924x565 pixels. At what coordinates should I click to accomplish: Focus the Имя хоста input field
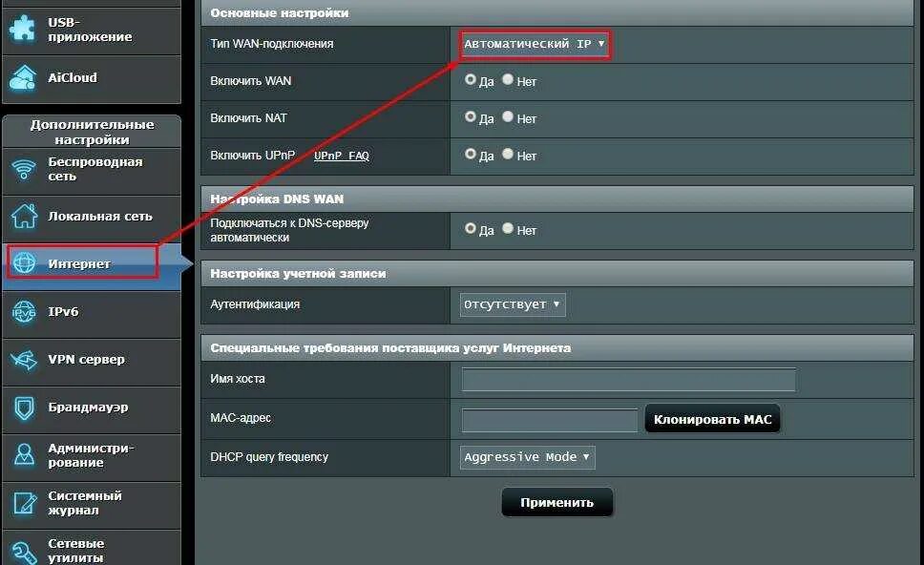tap(629, 380)
